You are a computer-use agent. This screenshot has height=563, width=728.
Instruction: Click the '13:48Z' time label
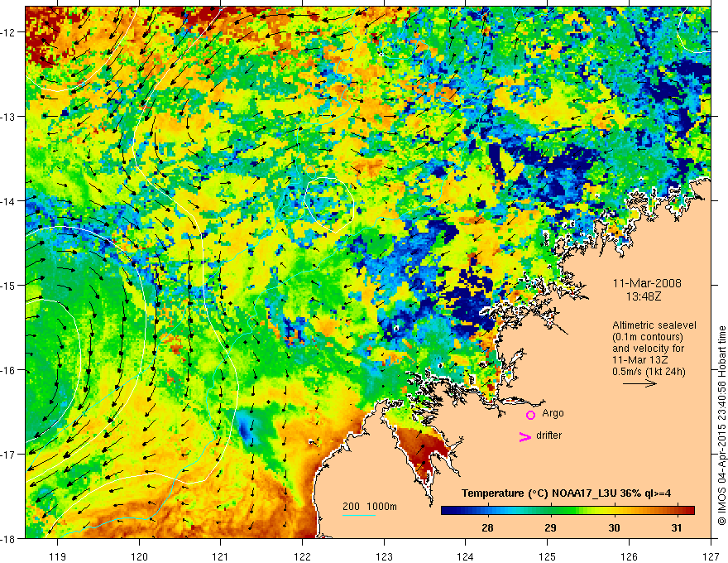click(643, 296)
